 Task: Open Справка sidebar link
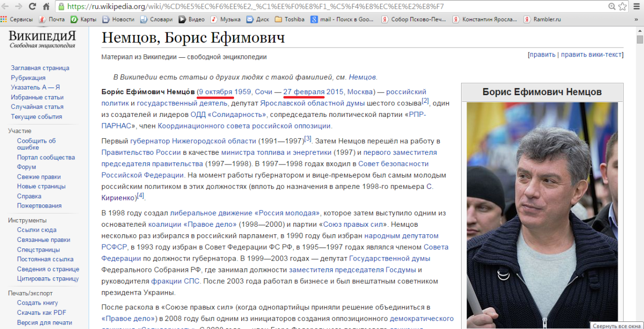[29, 196]
